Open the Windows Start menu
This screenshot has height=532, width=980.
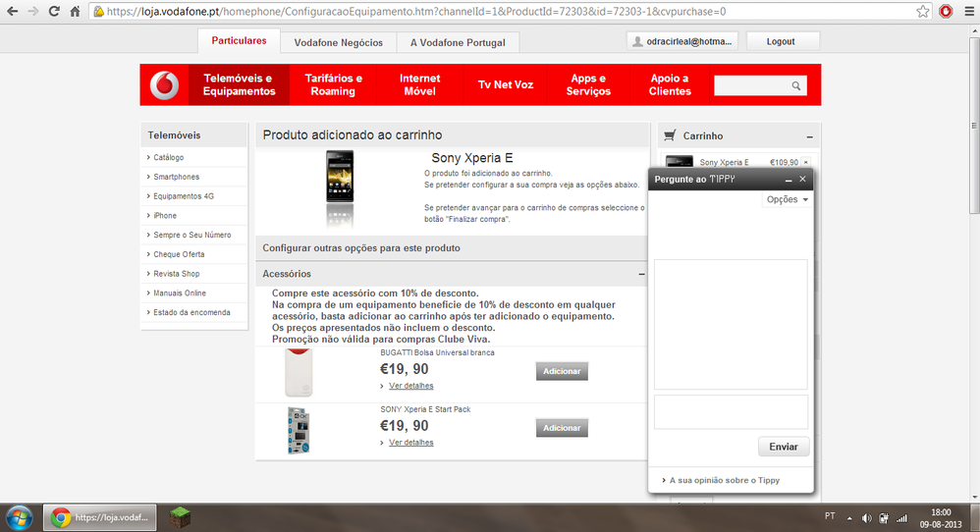(19, 516)
